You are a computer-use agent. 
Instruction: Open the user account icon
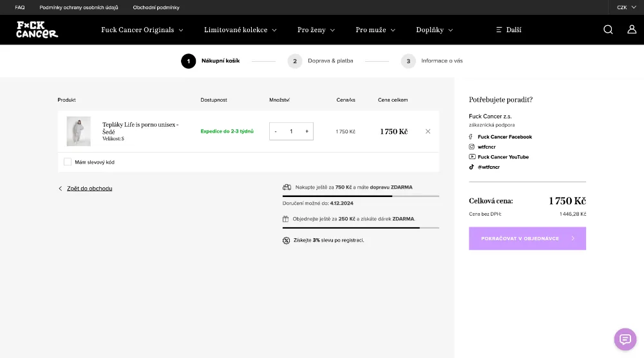click(x=632, y=30)
